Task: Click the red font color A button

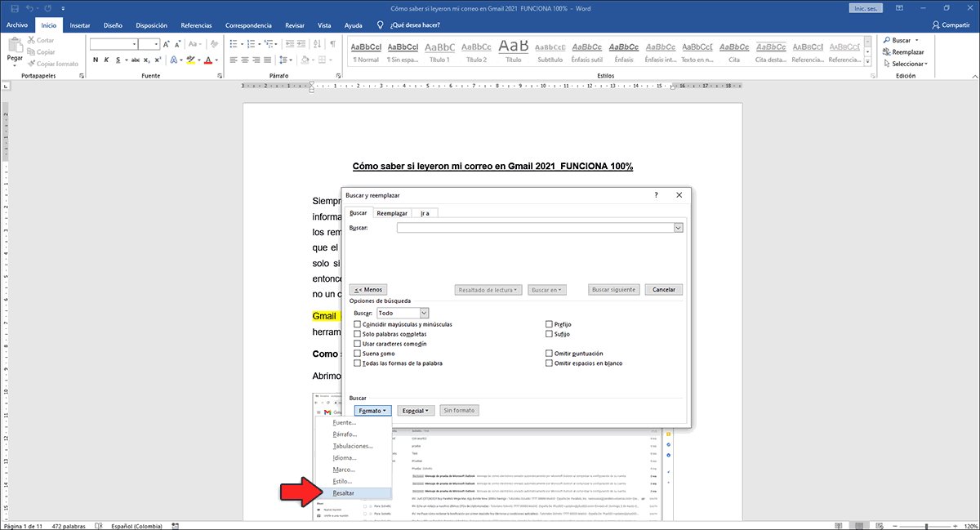Action: tap(209, 60)
